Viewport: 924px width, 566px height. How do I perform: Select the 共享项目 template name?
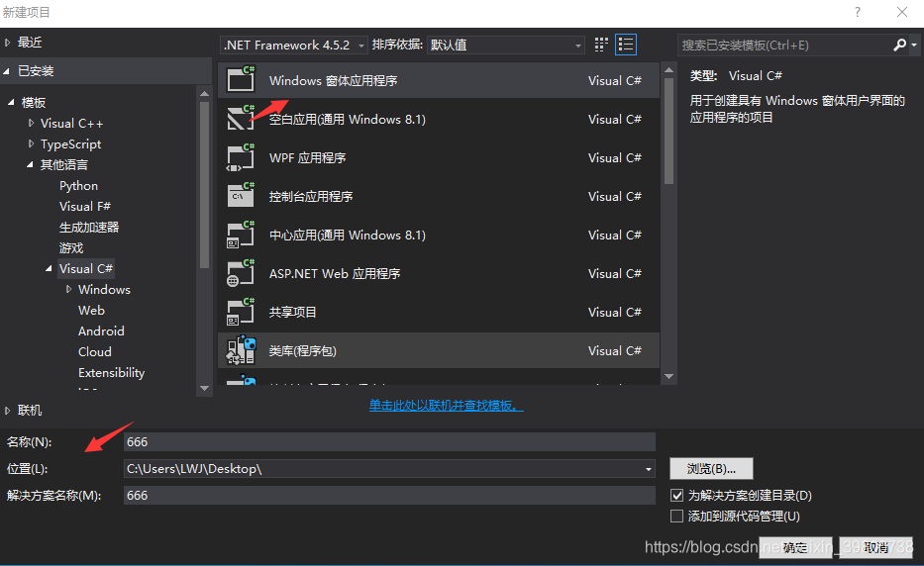(x=293, y=312)
